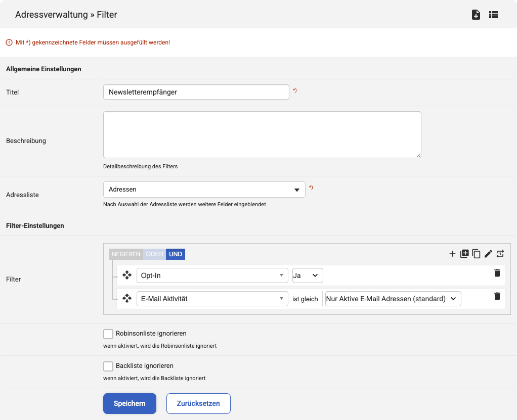Screen dimensions: 517x420
Task: Click the Speichern button
Action: point(130,403)
